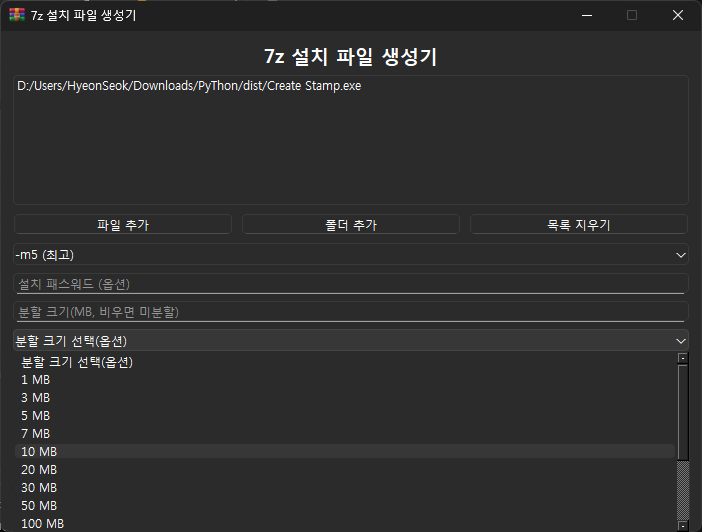
Task: Open the -m5 (최고) compression dropdown
Action: pos(351,255)
